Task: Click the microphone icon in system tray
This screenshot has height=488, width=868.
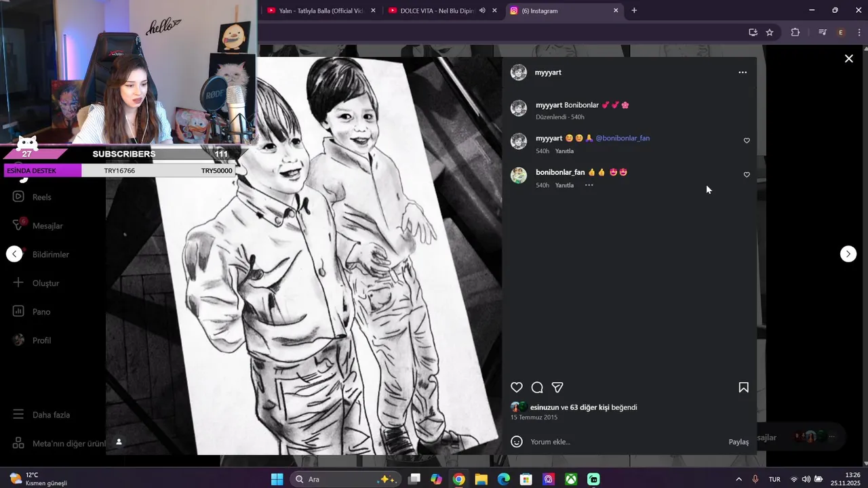Action: [x=755, y=479]
